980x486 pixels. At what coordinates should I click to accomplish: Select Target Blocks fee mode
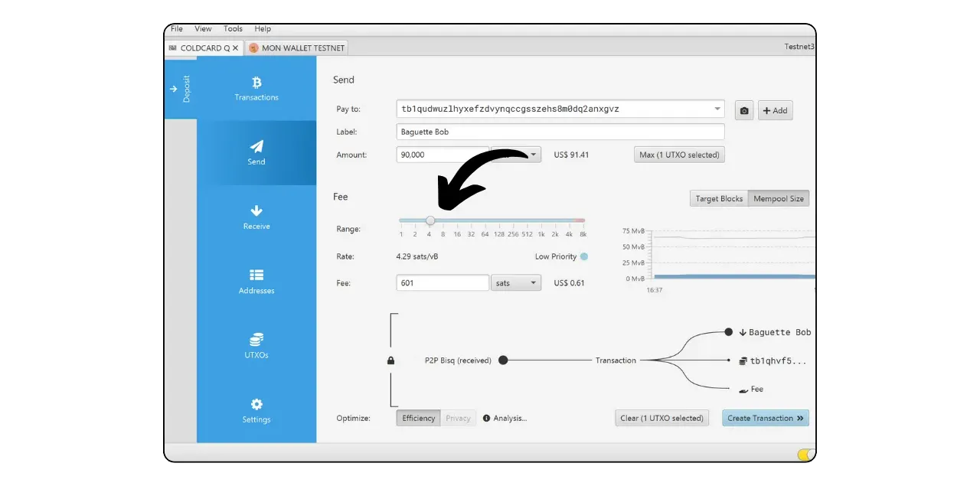(719, 198)
